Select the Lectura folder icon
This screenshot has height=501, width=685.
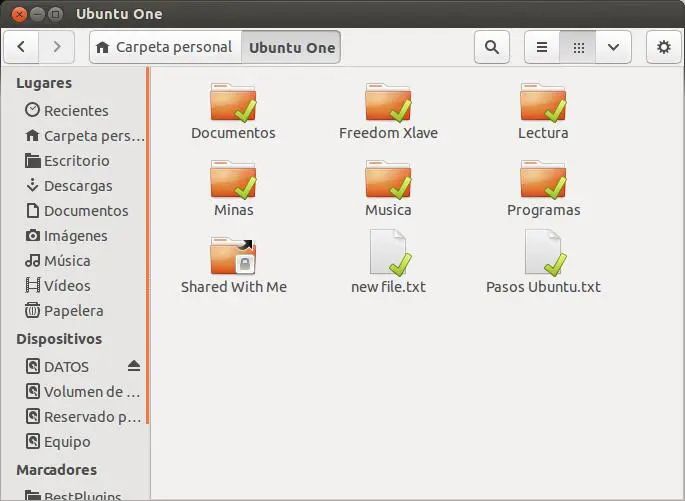click(x=543, y=103)
